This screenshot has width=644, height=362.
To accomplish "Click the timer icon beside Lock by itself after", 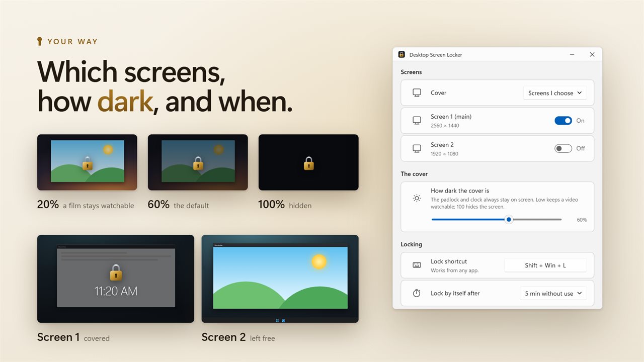I will 417,293.
